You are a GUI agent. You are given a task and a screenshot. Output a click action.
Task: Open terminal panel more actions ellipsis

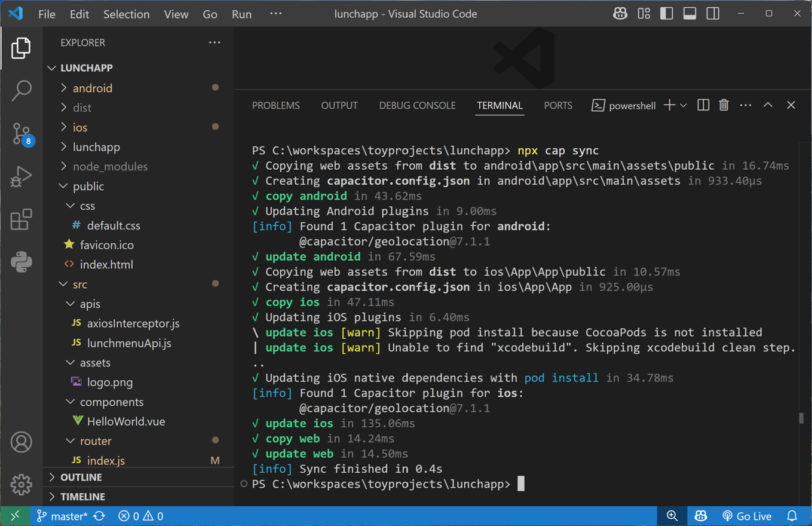tap(746, 105)
